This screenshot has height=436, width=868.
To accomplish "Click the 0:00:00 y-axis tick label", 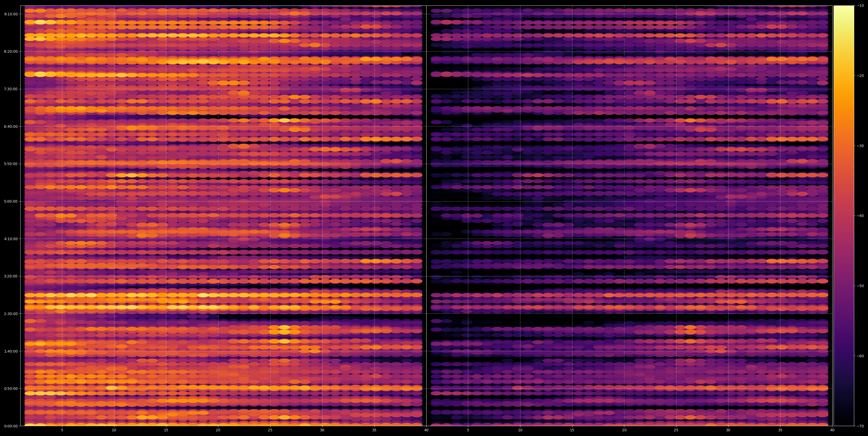I will point(11,426).
